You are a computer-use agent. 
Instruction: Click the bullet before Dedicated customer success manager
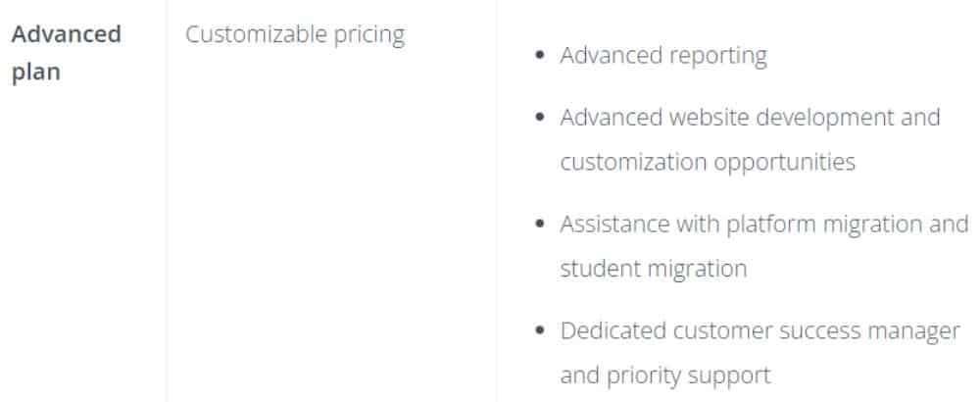coord(541,330)
